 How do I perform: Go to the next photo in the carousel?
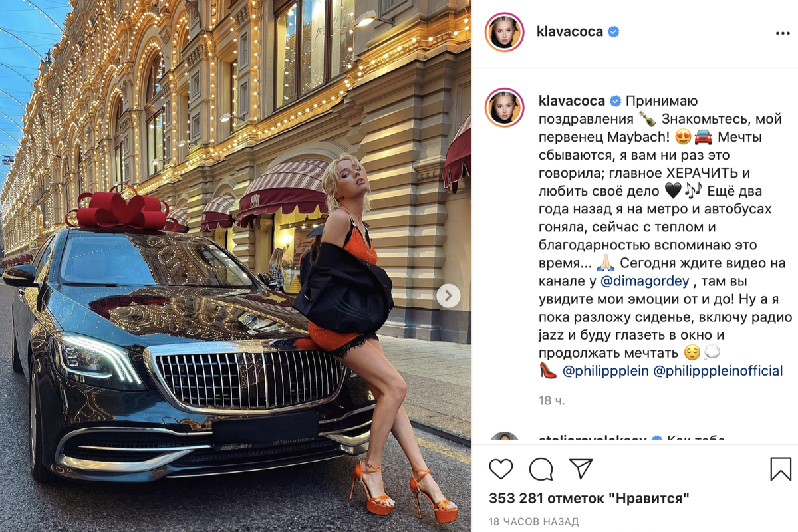pos(448,295)
